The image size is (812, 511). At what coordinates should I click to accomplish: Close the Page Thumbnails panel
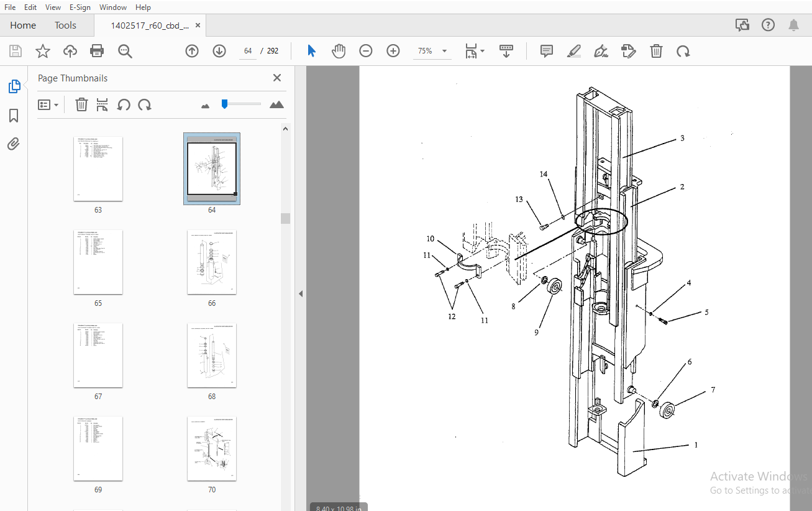(x=277, y=78)
